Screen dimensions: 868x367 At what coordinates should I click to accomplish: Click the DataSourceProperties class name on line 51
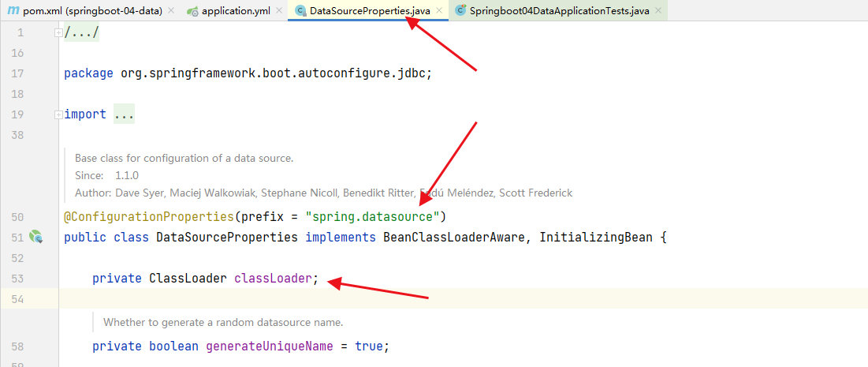coord(227,238)
